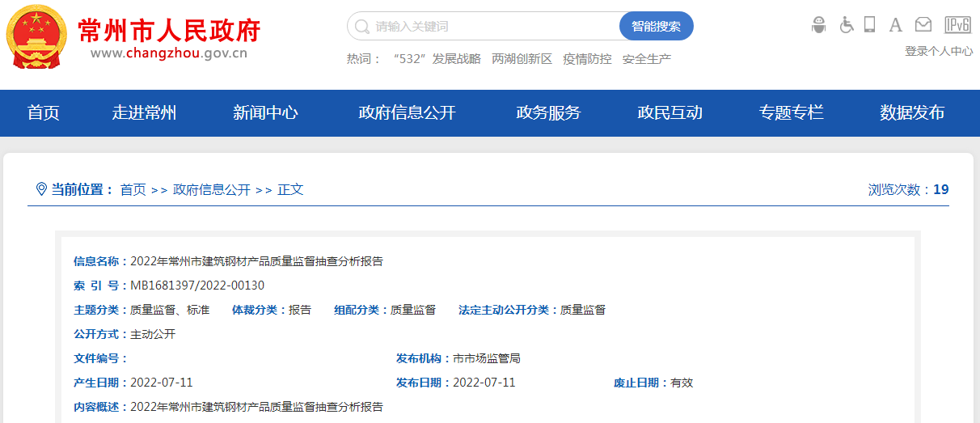Open the mailbox envelope icon
This screenshot has height=423, width=980.
[x=923, y=25]
